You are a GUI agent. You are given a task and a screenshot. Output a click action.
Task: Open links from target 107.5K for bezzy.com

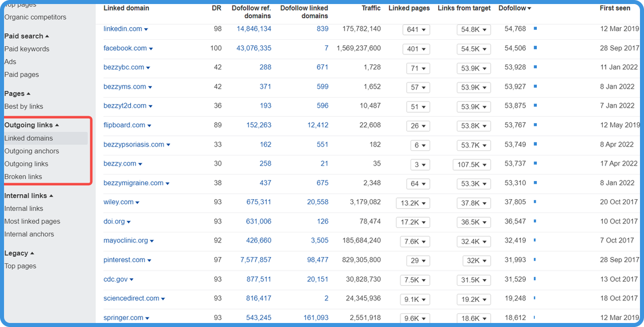[471, 165]
